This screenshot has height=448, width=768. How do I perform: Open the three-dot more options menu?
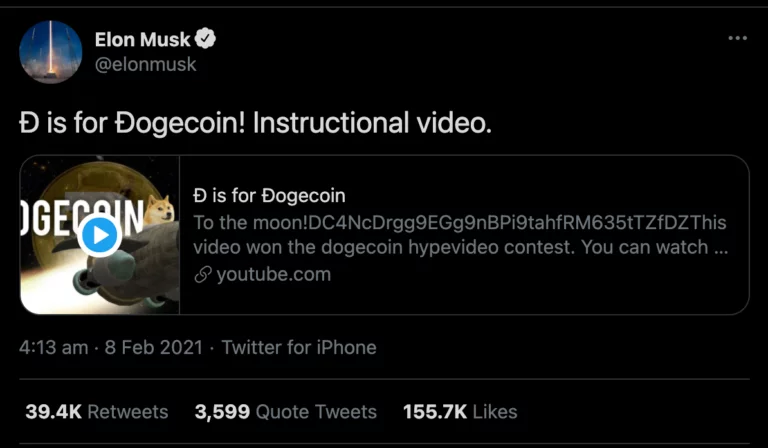point(738,38)
